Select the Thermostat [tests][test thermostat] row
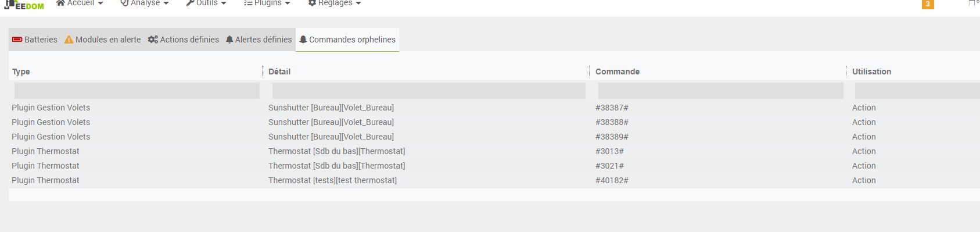The width and height of the screenshot is (980, 232). tap(494, 180)
